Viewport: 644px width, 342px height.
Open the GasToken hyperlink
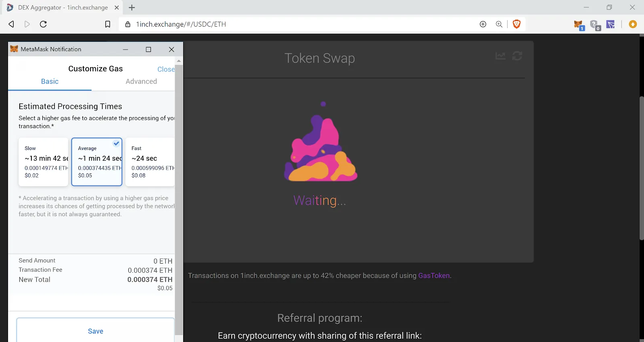[434, 276]
